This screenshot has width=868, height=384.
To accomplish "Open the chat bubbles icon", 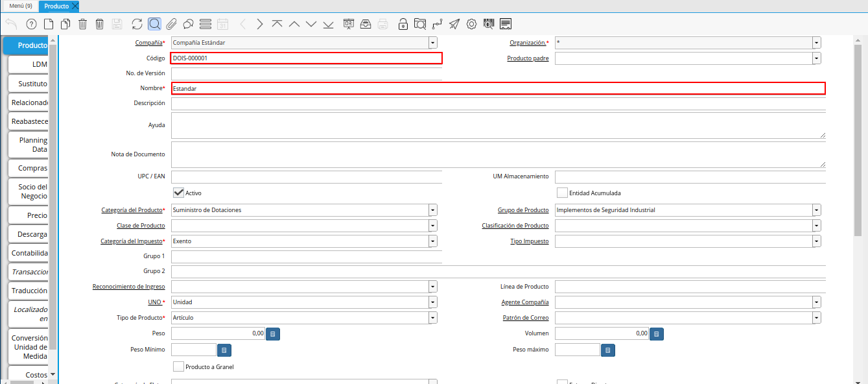I will pyautogui.click(x=188, y=24).
